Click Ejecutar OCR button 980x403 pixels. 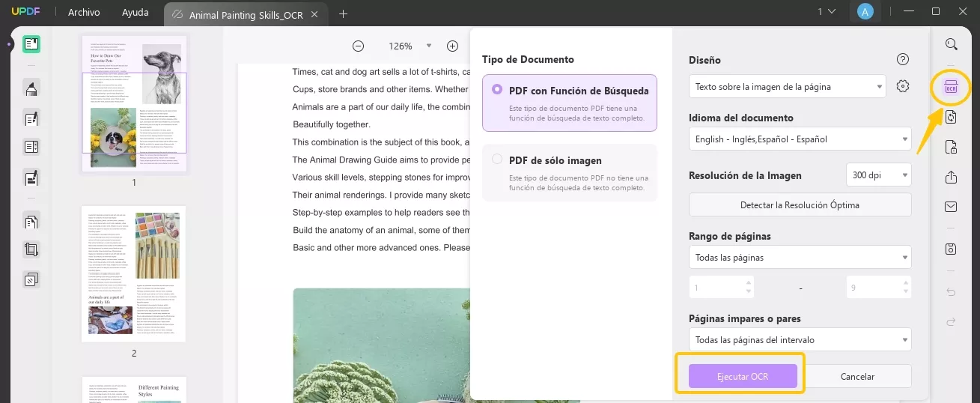click(x=743, y=376)
